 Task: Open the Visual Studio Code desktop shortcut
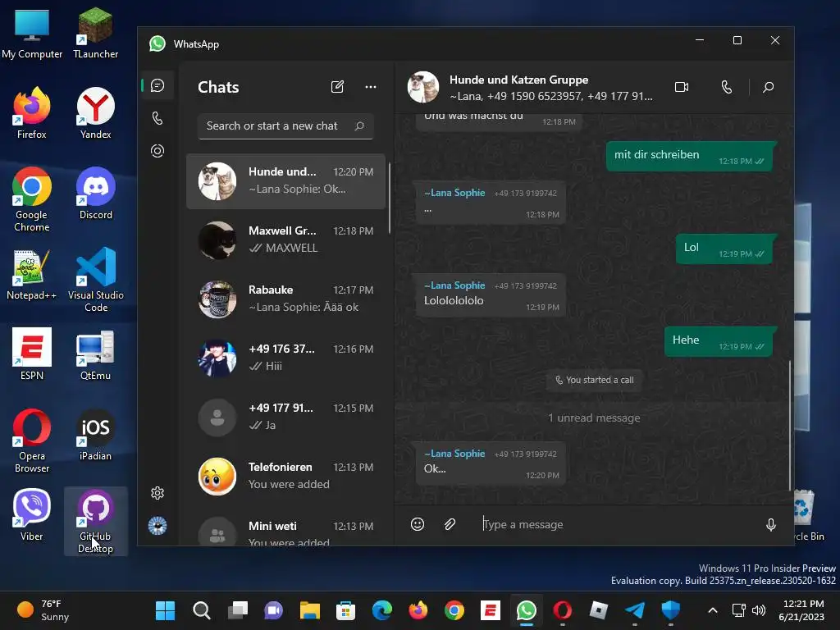pyautogui.click(x=96, y=280)
